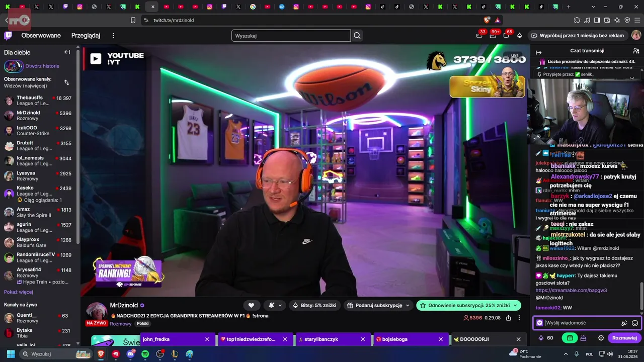Open the hype train icon in chat

point(583,338)
